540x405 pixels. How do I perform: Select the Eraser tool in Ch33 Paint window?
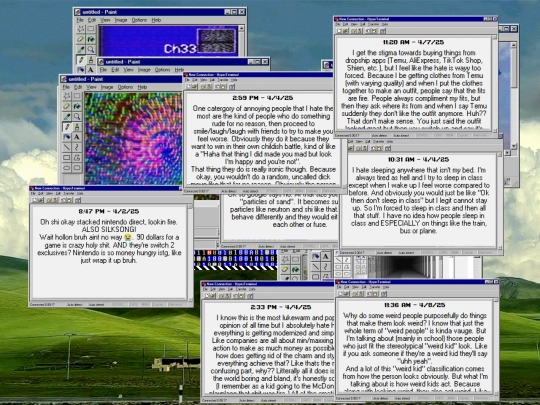click(x=81, y=39)
